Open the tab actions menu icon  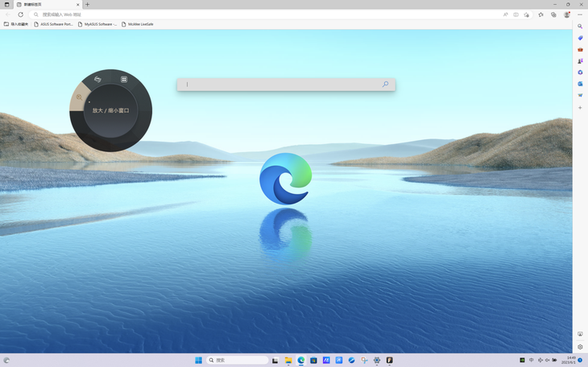click(x=6, y=5)
